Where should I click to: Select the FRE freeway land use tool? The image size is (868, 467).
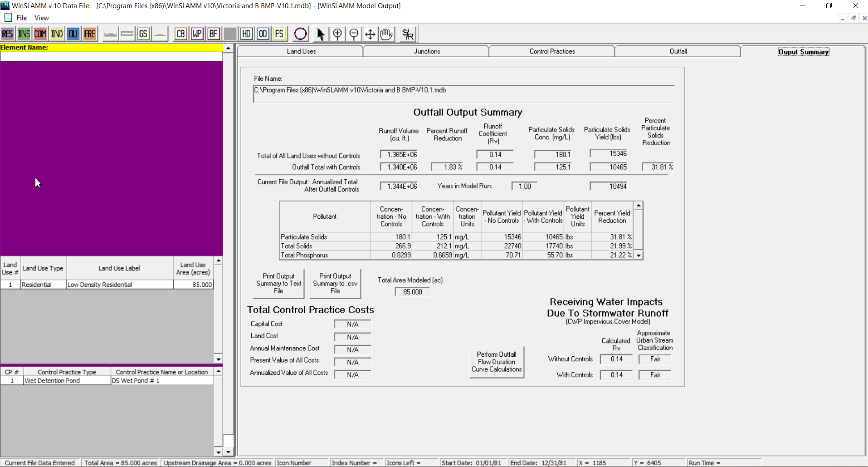coord(89,34)
